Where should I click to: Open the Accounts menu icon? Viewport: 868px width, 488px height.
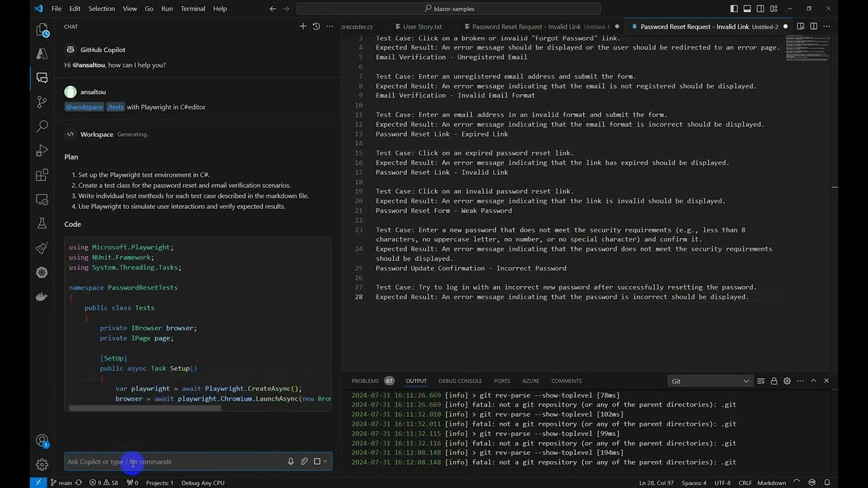pyautogui.click(x=42, y=441)
